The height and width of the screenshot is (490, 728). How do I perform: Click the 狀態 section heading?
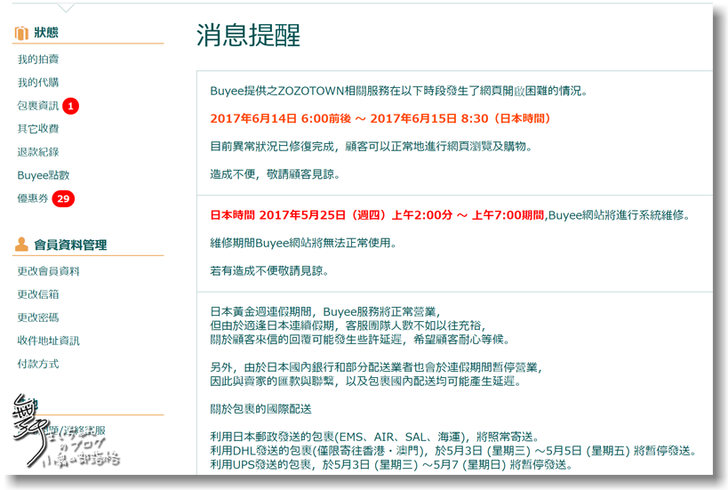[46, 33]
